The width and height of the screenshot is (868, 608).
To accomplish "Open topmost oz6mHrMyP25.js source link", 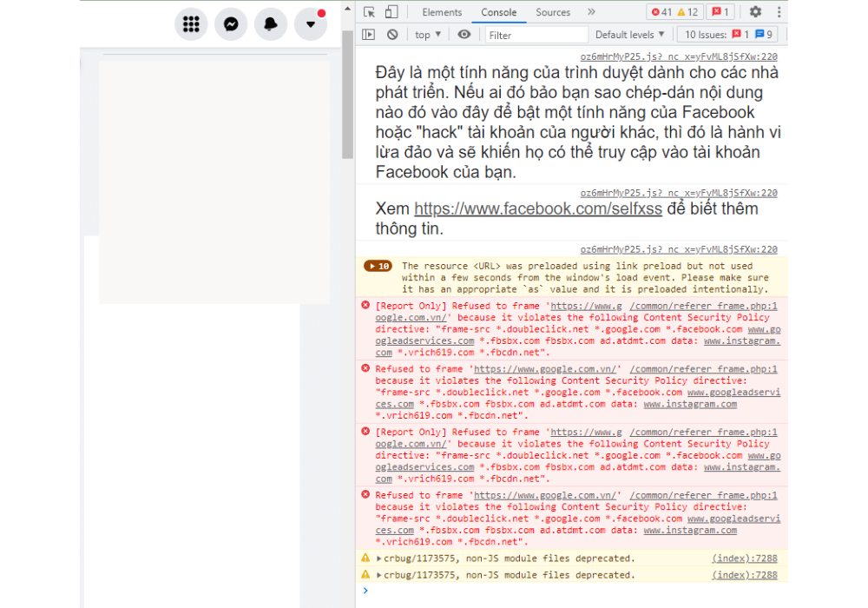I will click(x=679, y=56).
